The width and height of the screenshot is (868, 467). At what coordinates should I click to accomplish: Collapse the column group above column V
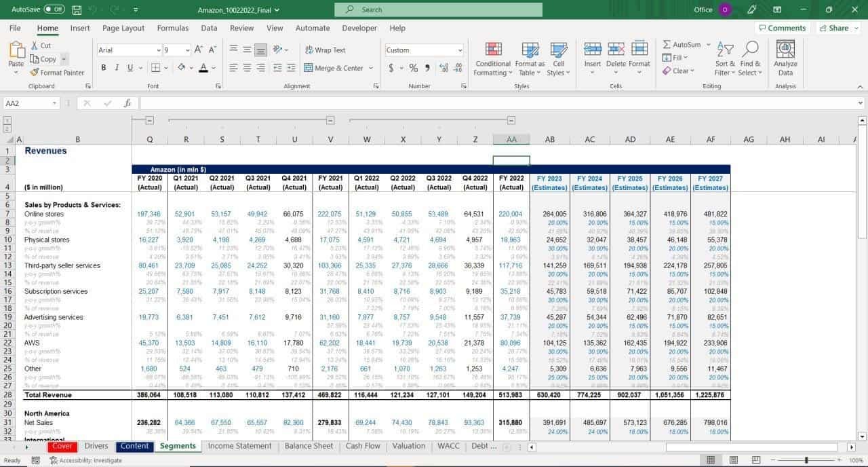[x=330, y=120]
